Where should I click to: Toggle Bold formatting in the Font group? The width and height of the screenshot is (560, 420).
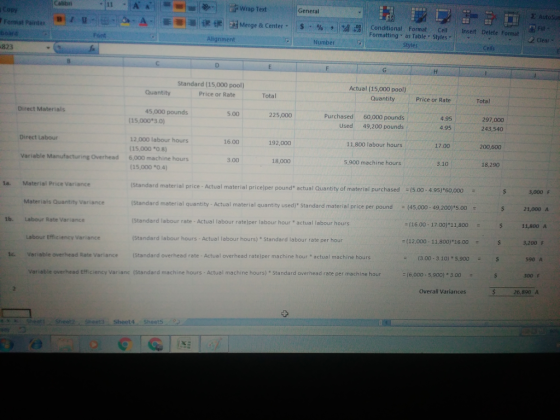59,20
